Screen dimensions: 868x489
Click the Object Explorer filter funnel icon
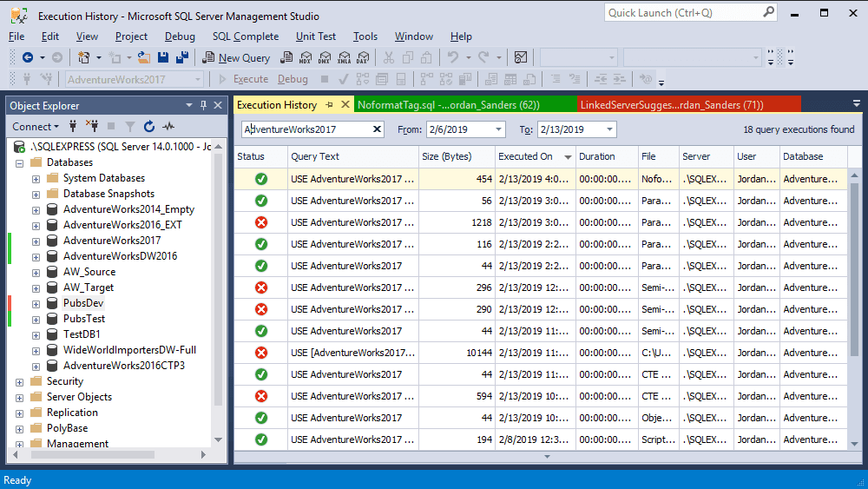click(x=130, y=127)
